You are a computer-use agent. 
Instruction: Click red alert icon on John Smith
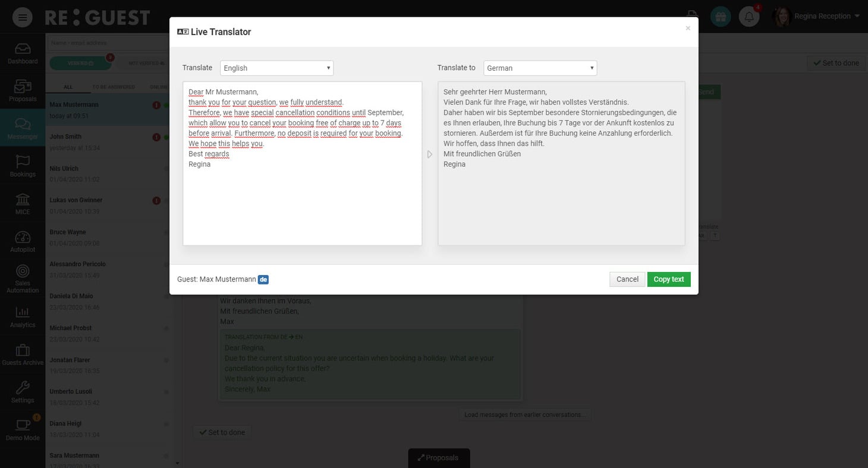point(156,137)
